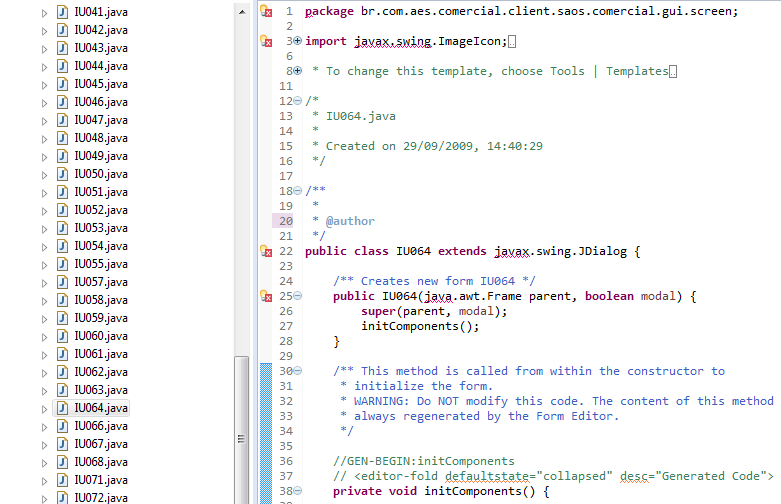
Task: Collapse the Javadoc block at line 18
Action: click(x=297, y=190)
